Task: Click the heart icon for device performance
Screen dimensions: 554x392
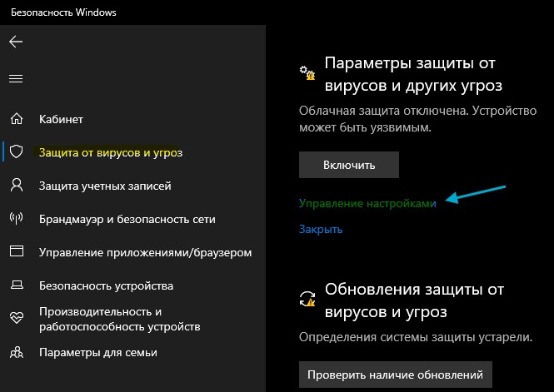Action: [17, 318]
